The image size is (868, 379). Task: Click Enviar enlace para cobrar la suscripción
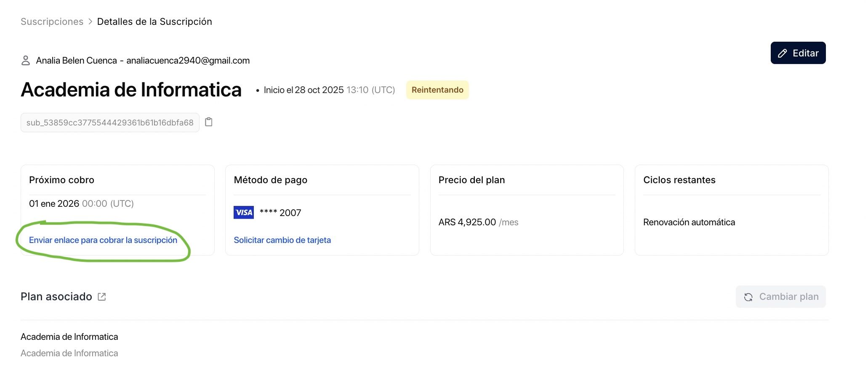[x=103, y=240]
